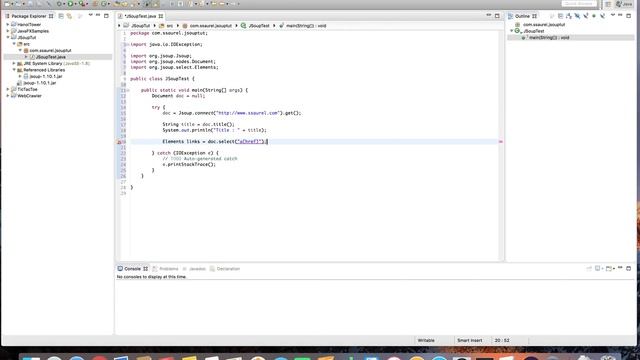The height and width of the screenshot is (360, 640).
Task: Maximize the Outline view
Action: pyautogui.click(x=629, y=16)
